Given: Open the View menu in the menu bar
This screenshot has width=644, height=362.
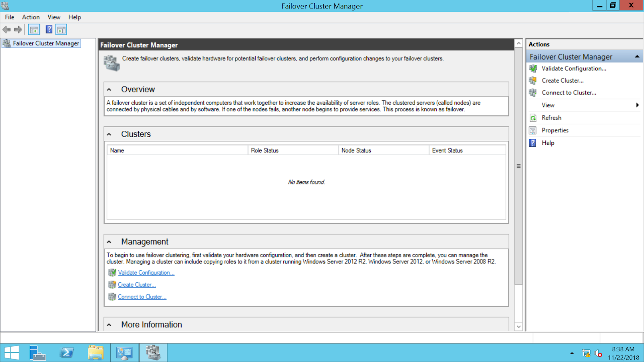Looking at the screenshot, I should click(54, 17).
